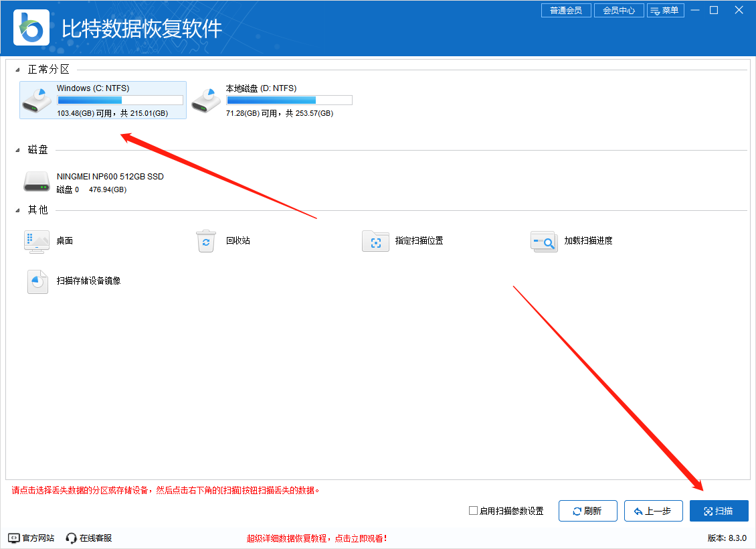
Task: Click the 'Windows (C: NTFS)' label
Action: [93, 88]
